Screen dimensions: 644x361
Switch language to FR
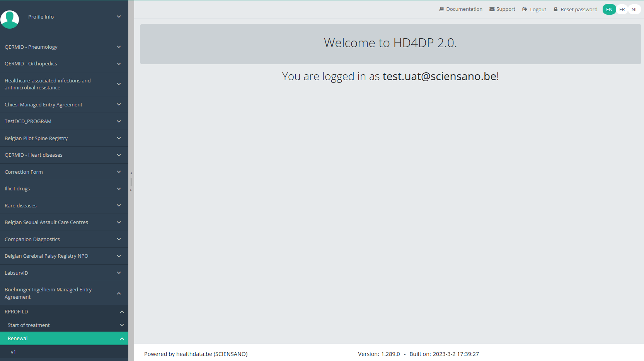[x=622, y=9]
